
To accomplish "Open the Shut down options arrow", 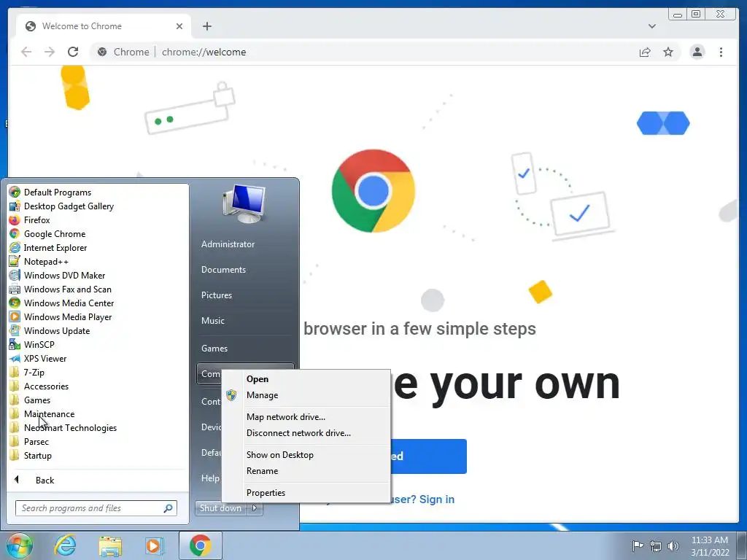I will point(255,508).
